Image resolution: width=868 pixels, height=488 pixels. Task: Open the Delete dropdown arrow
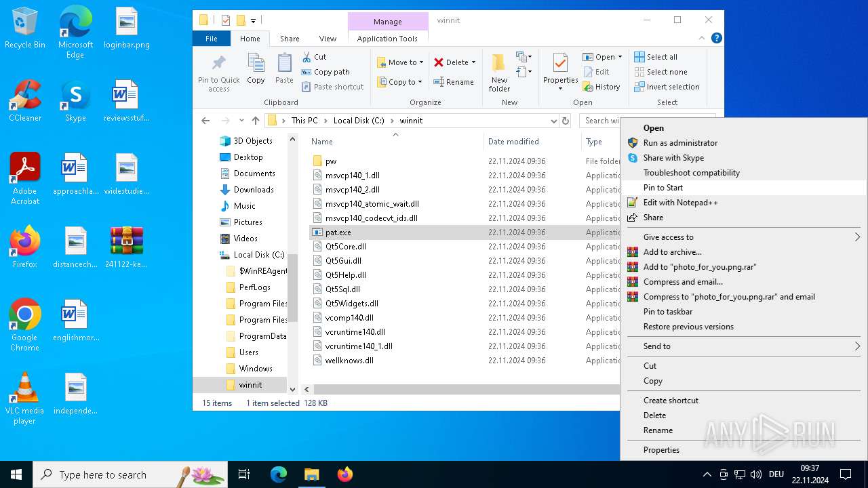473,62
